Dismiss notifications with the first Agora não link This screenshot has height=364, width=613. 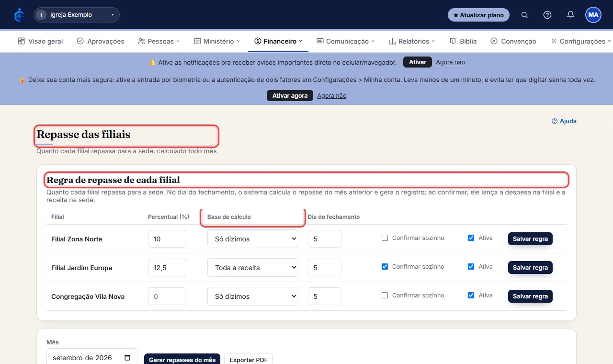[x=450, y=62]
